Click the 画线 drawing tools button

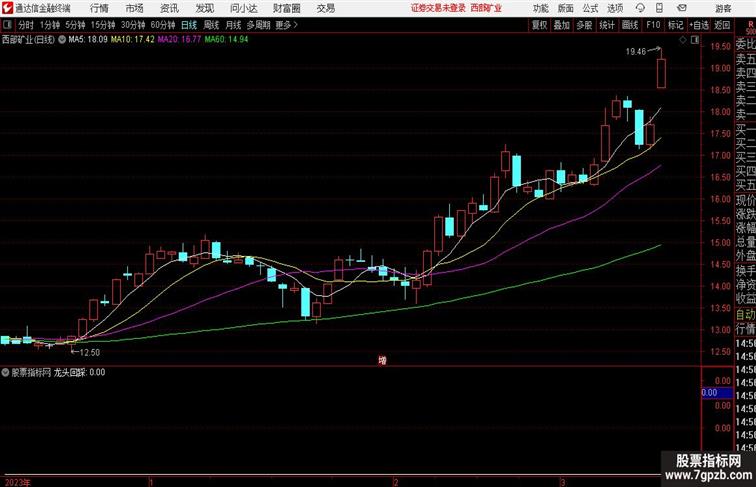(x=630, y=25)
